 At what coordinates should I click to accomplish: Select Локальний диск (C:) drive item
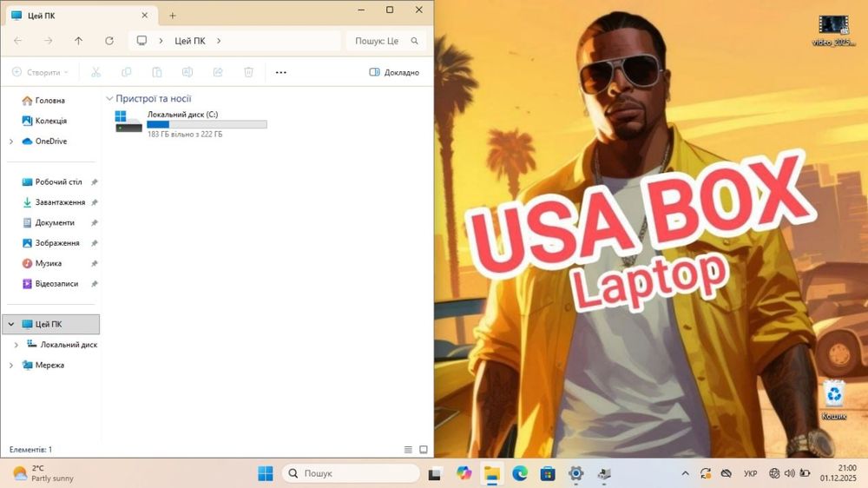click(190, 123)
